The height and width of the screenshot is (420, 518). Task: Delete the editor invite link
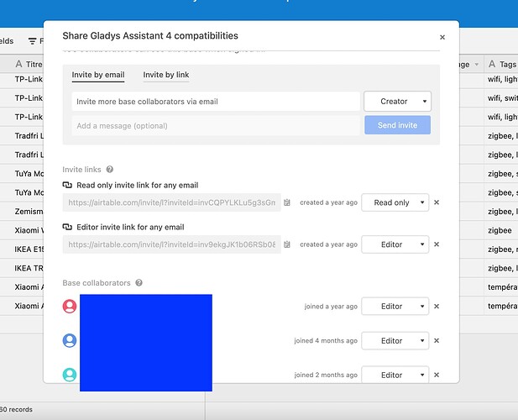tap(437, 244)
